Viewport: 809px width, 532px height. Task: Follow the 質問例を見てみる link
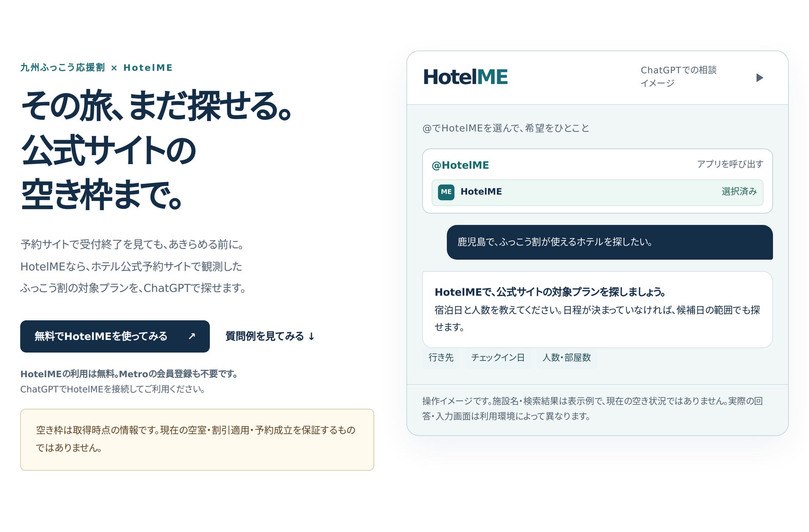(x=270, y=336)
